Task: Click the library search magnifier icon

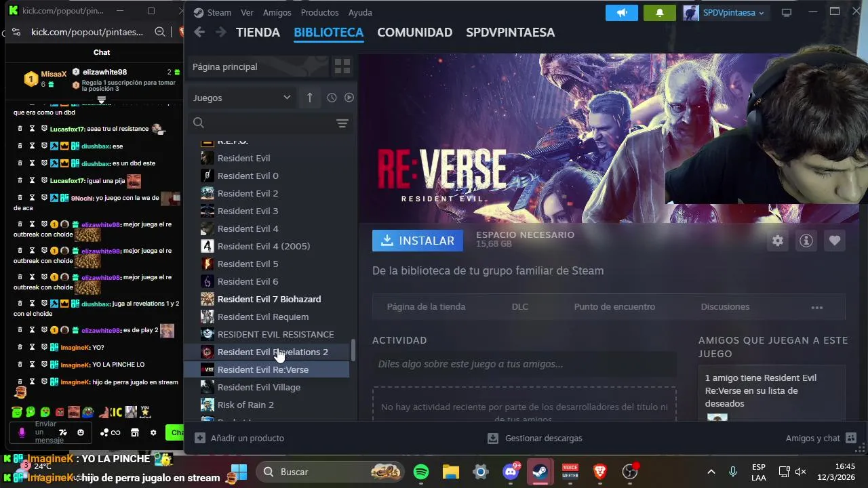Action: click(x=199, y=123)
